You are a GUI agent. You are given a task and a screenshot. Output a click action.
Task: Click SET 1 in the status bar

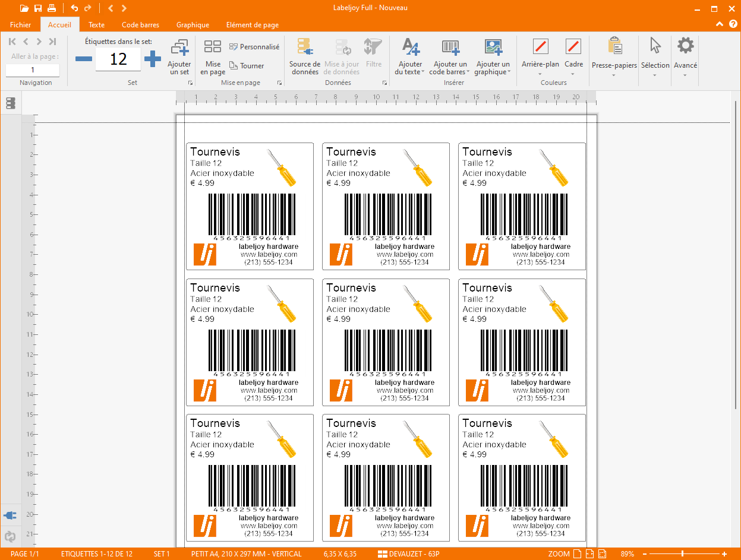162,554
